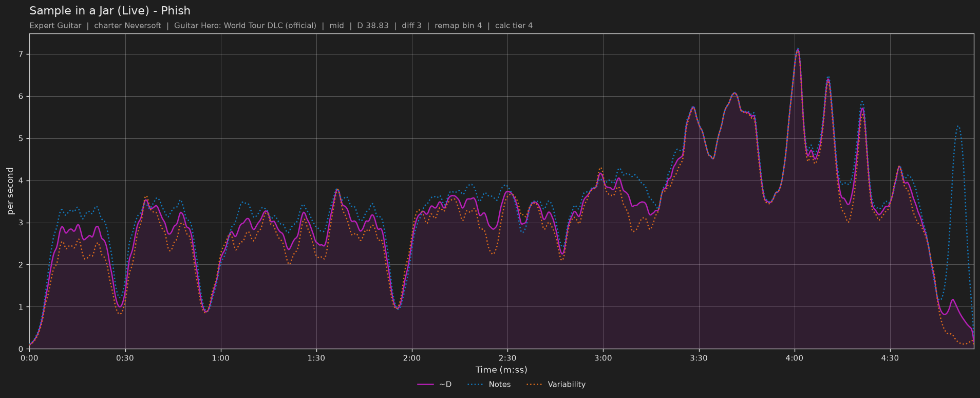Viewport: 980px width, 398px height.
Task: Click the blue dotted Notes legend swatch
Action: tap(476, 385)
